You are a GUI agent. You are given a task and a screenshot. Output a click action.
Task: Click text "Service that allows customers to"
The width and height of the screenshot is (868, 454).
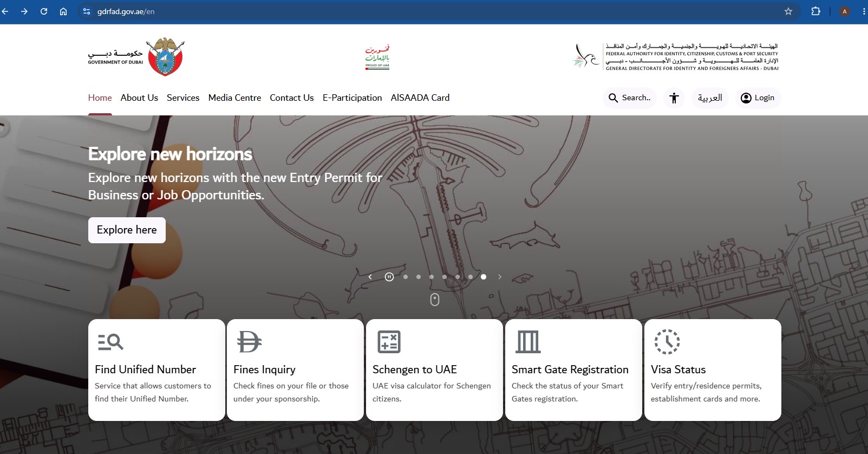(153, 386)
